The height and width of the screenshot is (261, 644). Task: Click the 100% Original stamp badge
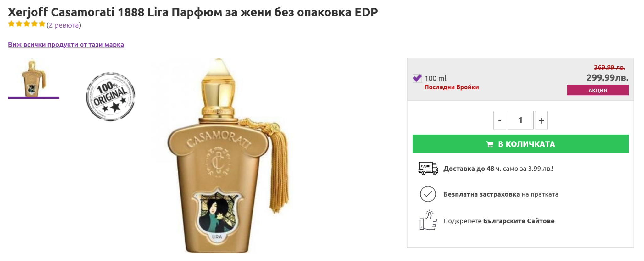pos(110,96)
